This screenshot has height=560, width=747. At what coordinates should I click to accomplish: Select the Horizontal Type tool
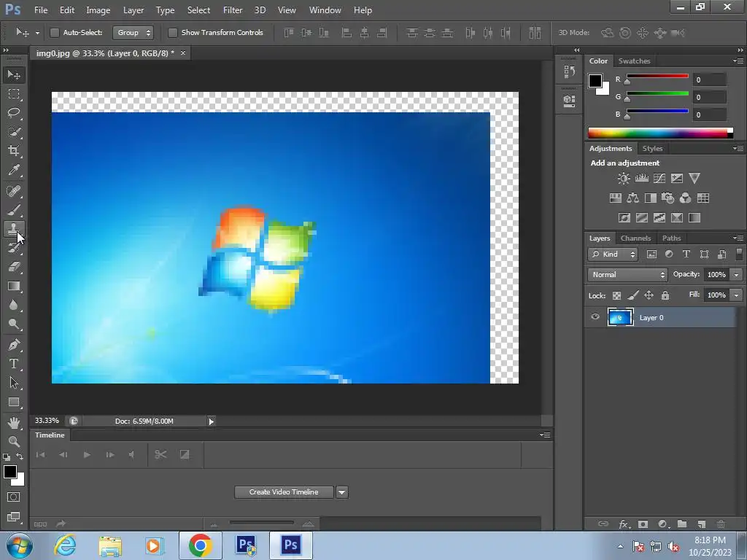point(14,364)
